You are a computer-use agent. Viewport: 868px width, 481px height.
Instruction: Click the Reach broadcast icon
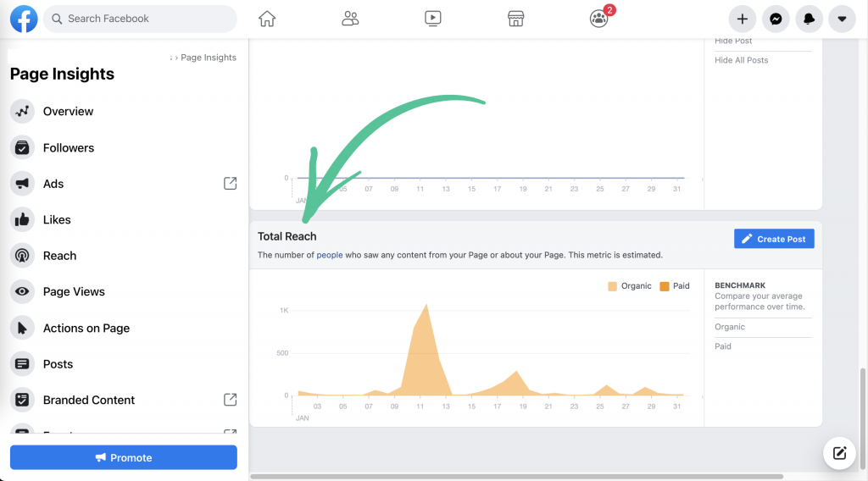point(22,256)
